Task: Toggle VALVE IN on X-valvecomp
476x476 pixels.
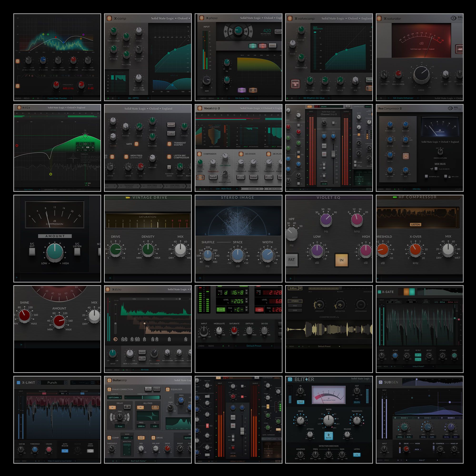Action: click(295, 84)
